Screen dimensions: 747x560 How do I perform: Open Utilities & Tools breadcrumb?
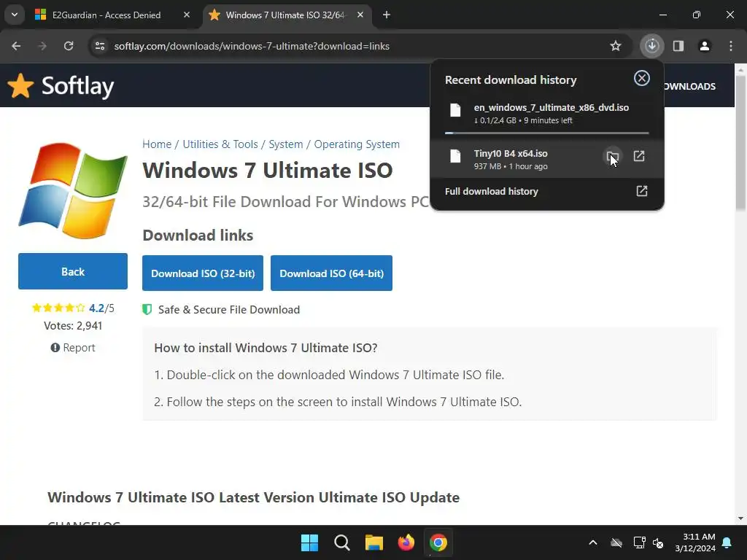pyautogui.click(x=220, y=144)
